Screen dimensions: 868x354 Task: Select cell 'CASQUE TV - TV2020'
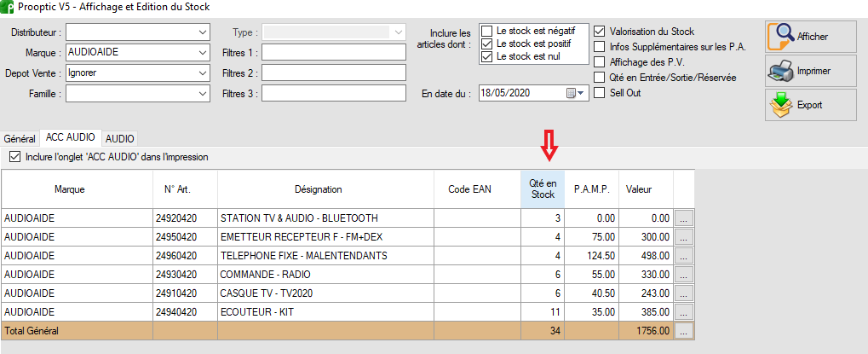click(326, 293)
